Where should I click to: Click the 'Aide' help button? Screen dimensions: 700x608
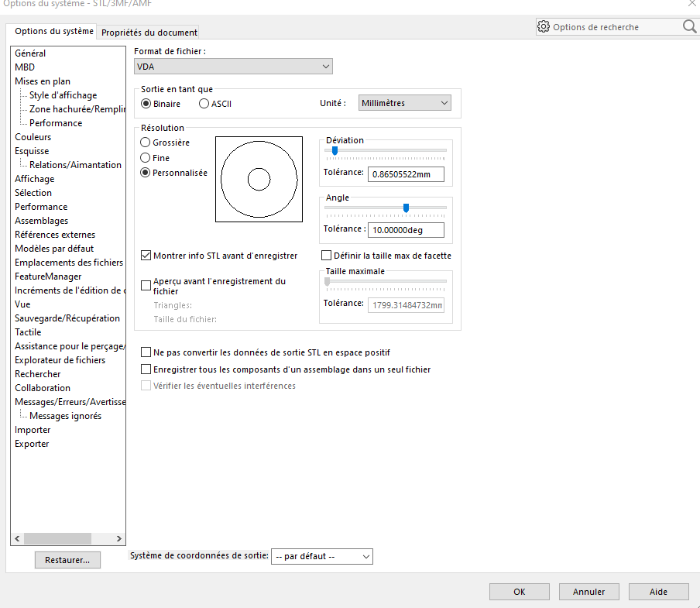[658, 592]
